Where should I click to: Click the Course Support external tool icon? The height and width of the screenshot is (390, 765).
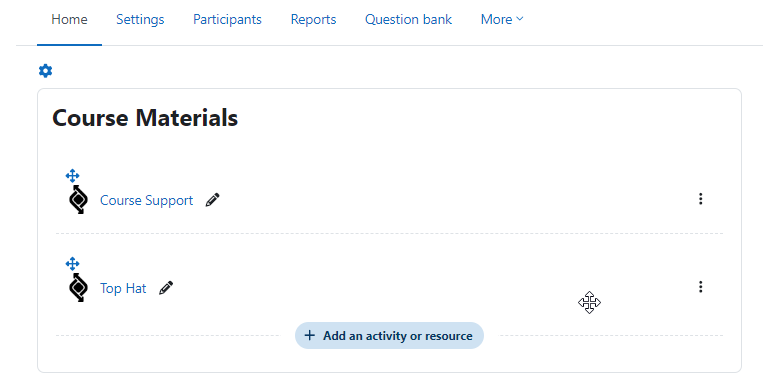[x=78, y=199]
